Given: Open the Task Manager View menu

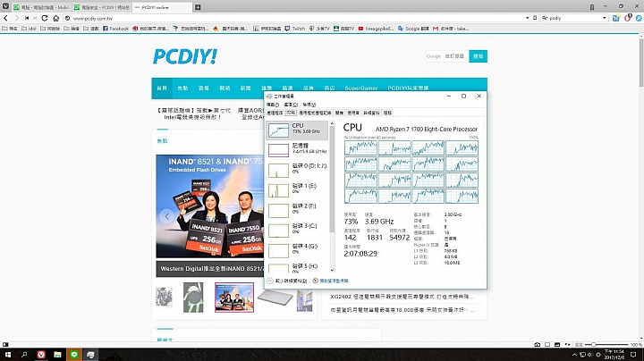Looking at the screenshot, I should click(x=309, y=105).
